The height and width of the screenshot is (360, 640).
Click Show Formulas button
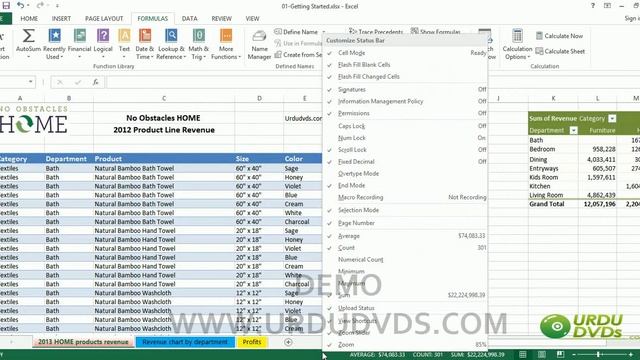(436, 31)
